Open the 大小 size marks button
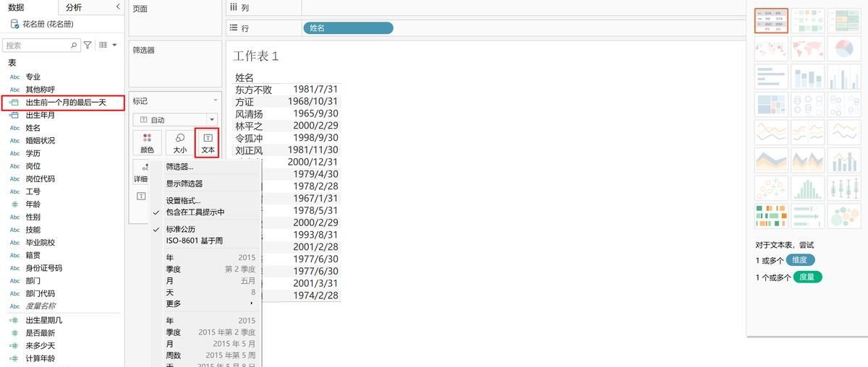This screenshot has width=868, height=367. coord(179,143)
